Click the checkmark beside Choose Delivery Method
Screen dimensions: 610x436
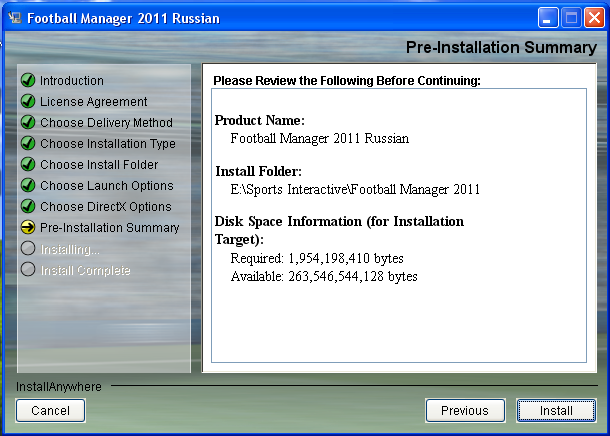[x=28, y=123]
